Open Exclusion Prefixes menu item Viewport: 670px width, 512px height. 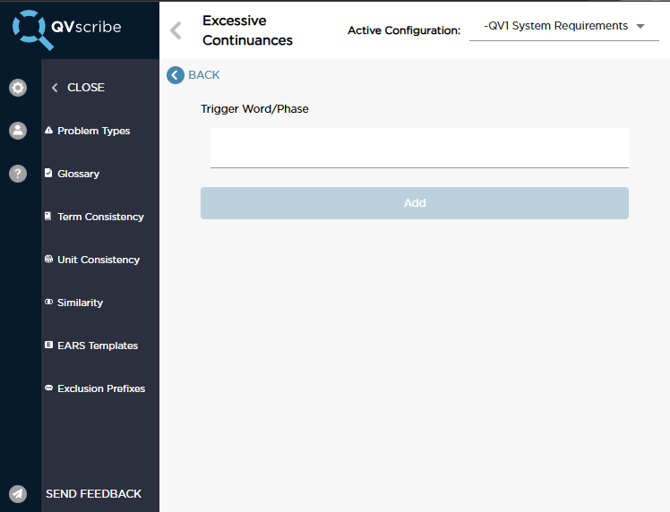pyautogui.click(x=101, y=389)
